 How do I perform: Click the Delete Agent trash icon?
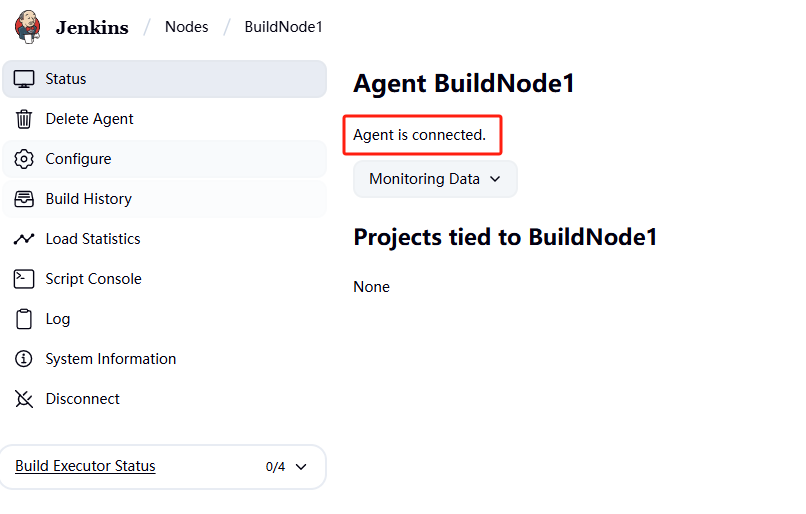(x=25, y=119)
